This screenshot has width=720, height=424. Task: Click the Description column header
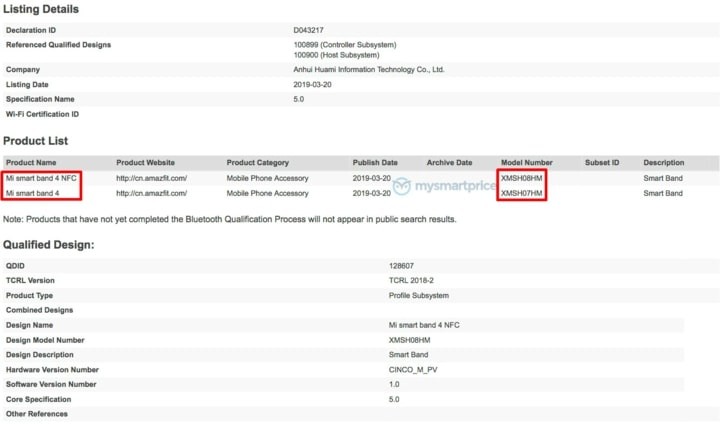pyautogui.click(x=664, y=163)
